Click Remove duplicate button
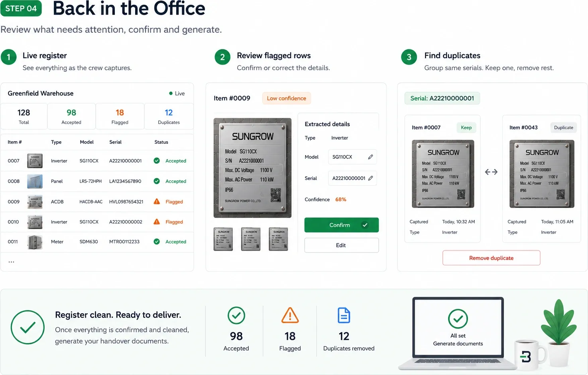This screenshot has width=588, height=375. [x=491, y=258]
